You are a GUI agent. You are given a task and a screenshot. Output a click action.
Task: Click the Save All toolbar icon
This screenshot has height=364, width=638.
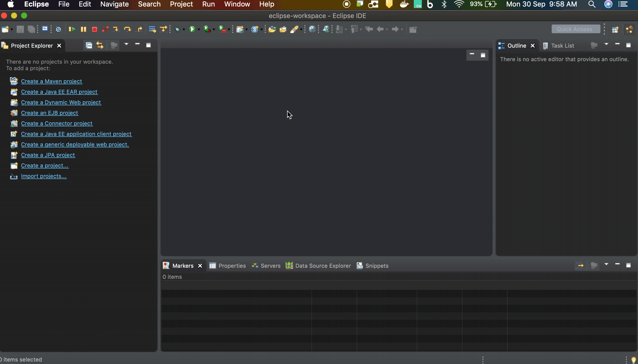point(31,29)
